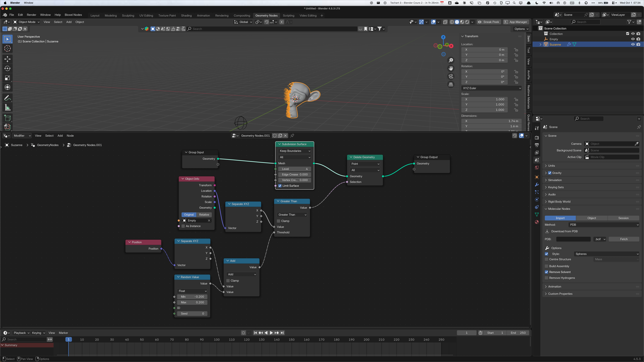The height and width of the screenshot is (362, 644).
Task: Enable Clamp on the Add node
Action: tap(228, 281)
